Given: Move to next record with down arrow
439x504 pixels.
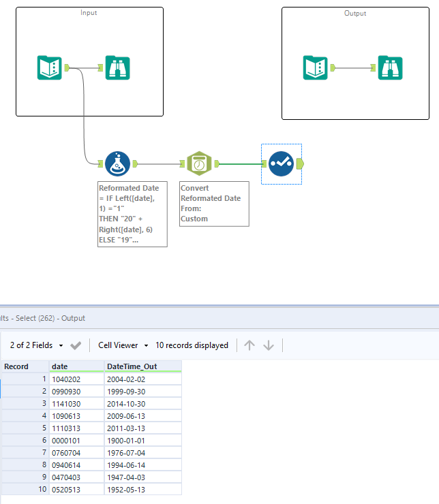Looking at the screenshot, I should (x=269, y=345).
